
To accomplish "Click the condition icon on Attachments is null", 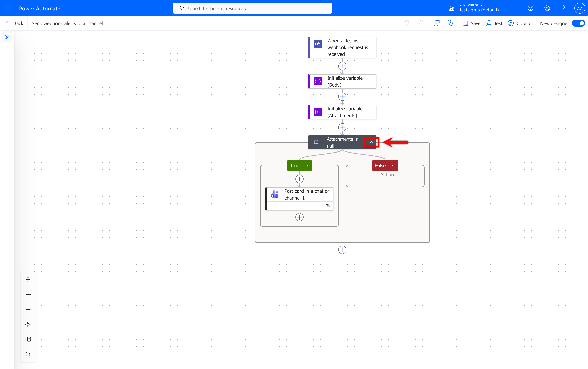I will pyautogui.click(x=316, y=142).
